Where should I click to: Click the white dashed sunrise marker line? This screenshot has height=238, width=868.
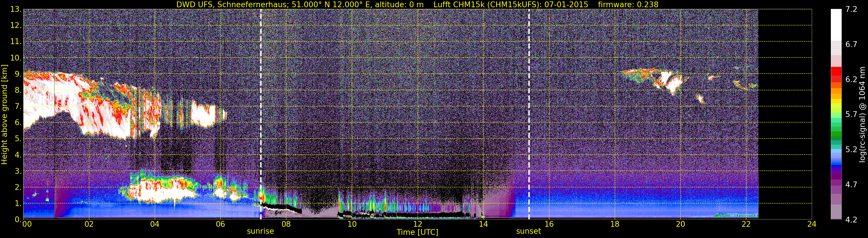coord(261,114)
